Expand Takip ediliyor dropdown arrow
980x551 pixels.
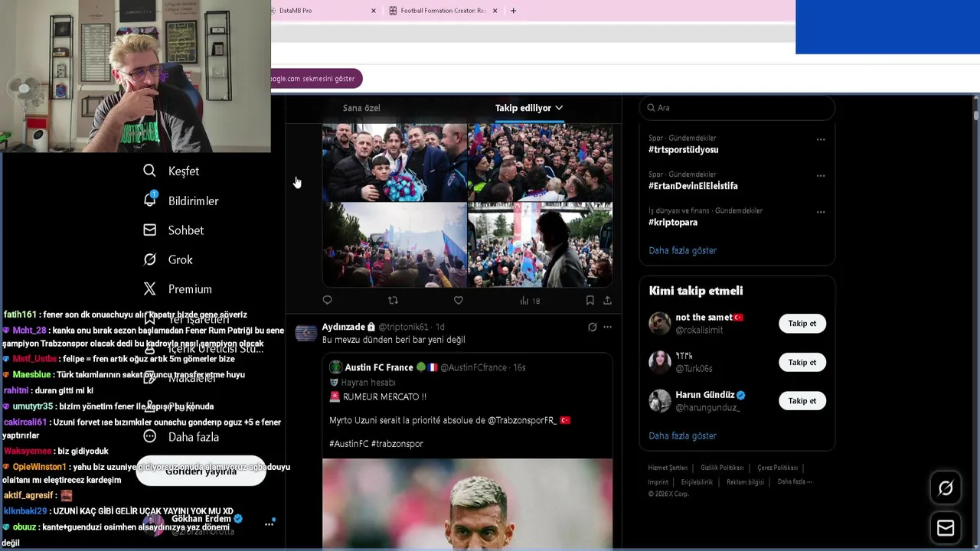pos(559,108)
